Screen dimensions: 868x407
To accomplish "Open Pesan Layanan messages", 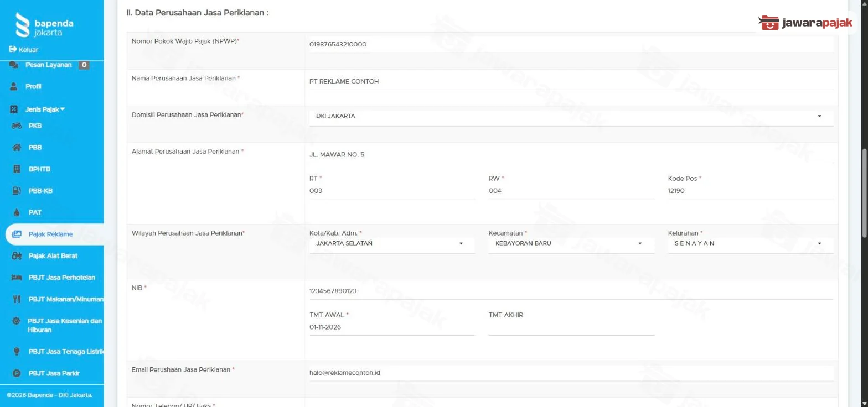I will (49, 65).
